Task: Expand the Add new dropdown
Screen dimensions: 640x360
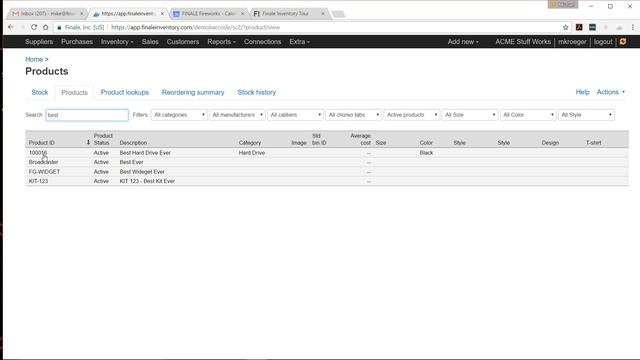Action: [463, 42]
